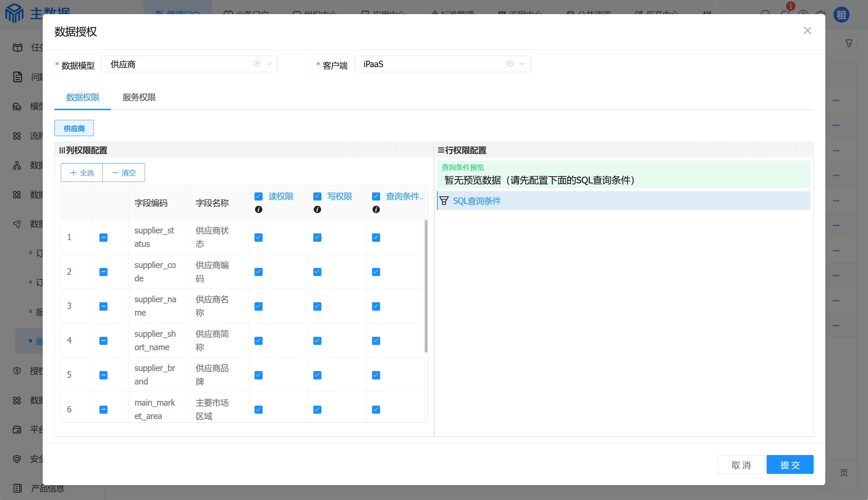Viewport: 868px width, 500px height.
Task: Click the info icon under 写权限
Action: tap(317, 210)
